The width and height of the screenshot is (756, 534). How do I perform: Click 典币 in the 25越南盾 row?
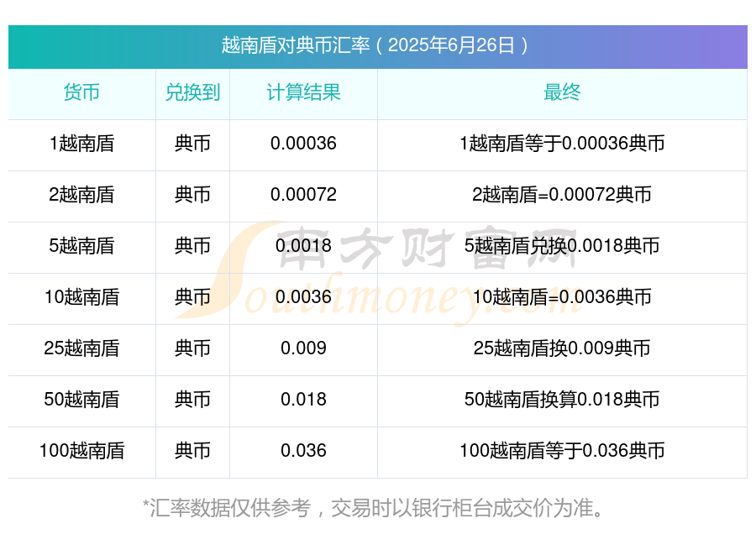click(x=192, y=348)
